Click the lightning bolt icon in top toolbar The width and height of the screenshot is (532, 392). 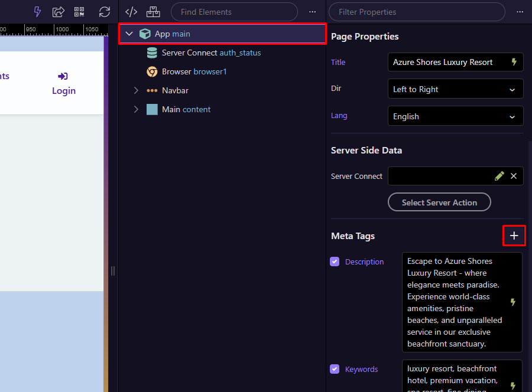(38, 12)
